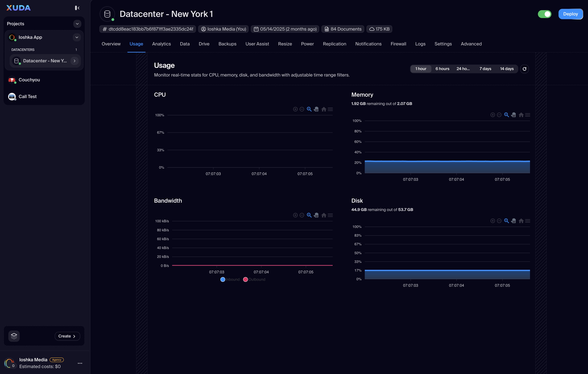Open the Firewall tab
The height and width of the screenshot is (374, 588).
(x=398, y=44)
